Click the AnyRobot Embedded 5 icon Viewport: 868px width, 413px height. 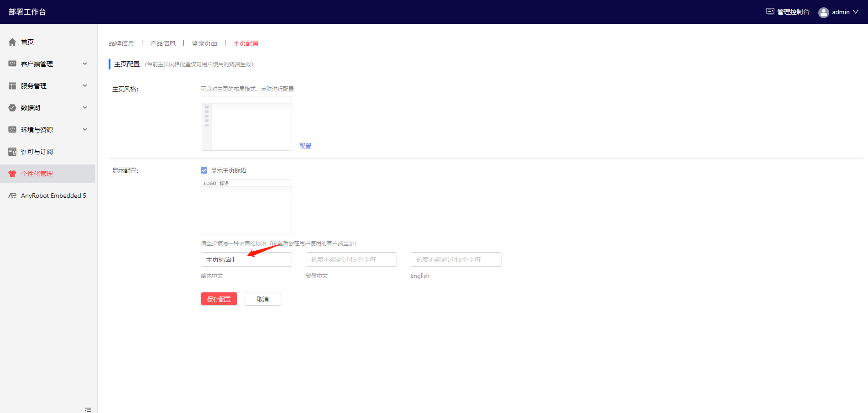[12, 196]
